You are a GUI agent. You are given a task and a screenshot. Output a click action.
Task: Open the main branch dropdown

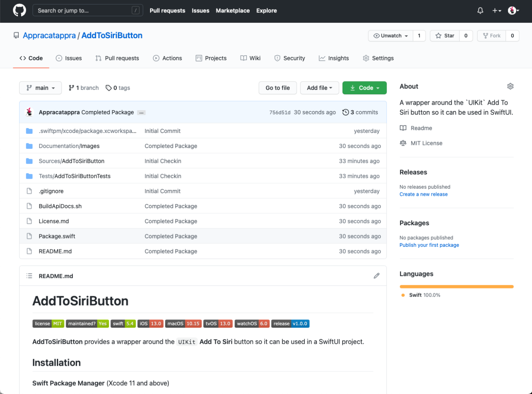coord(40,88)
